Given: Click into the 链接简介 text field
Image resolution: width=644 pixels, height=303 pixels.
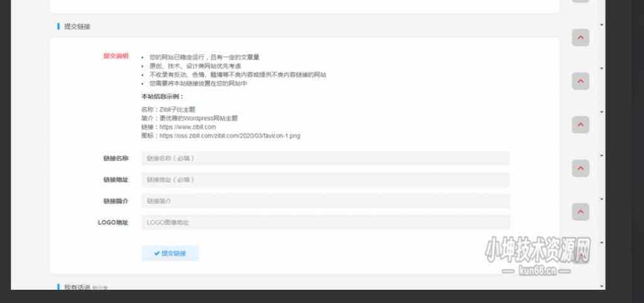Looking at the screenshot, I should [325, 201].
